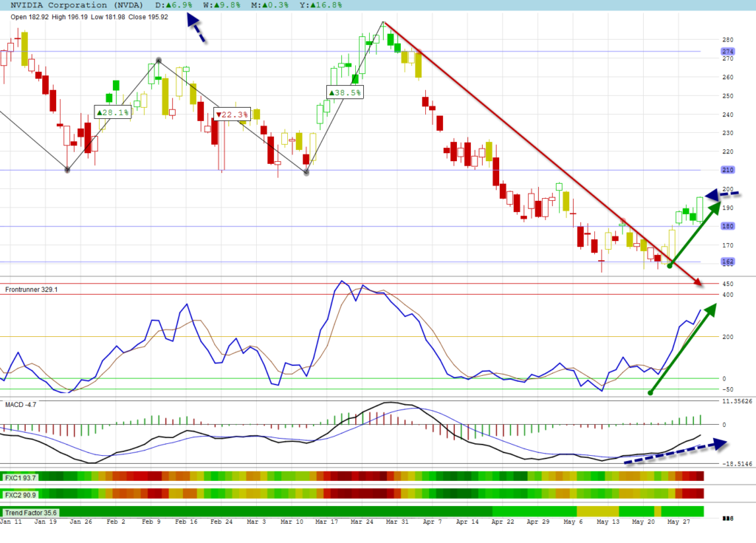The image size is (756, 543).
Task: Click the Frontrunner 329.1 indicator label
Action: click(31, 290)
